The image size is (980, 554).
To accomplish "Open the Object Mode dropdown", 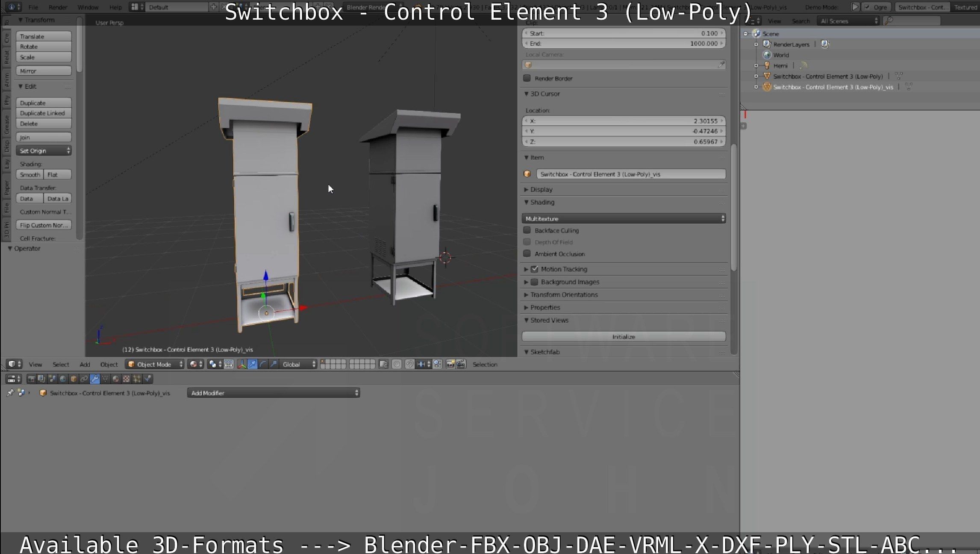I will pos(155,364).
